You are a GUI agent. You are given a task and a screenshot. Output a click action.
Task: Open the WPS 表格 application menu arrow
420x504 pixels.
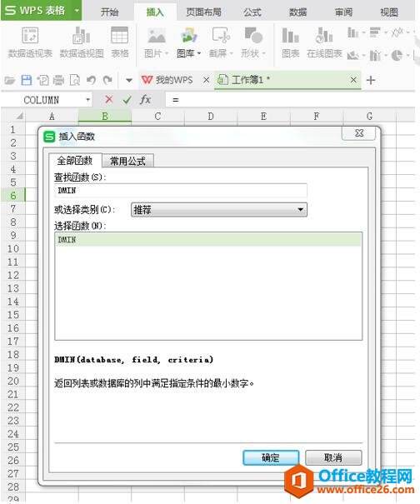coord(77,10)
